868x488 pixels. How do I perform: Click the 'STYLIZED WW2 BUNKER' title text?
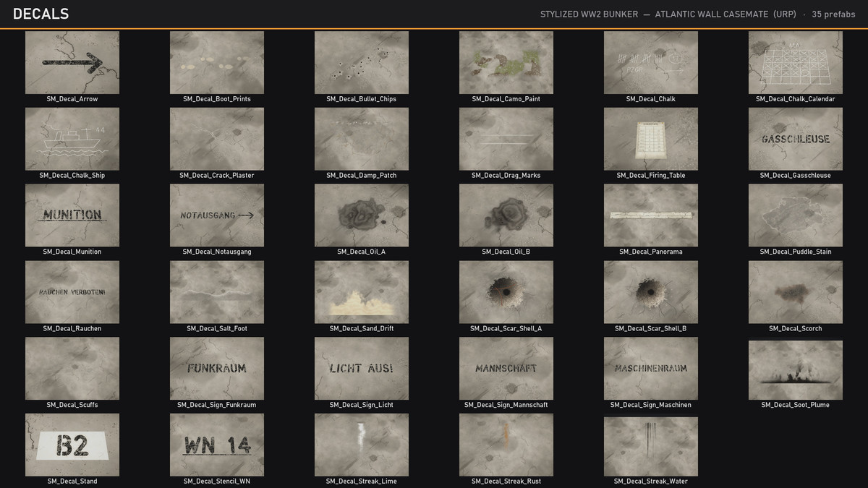[x=589, y=14]
